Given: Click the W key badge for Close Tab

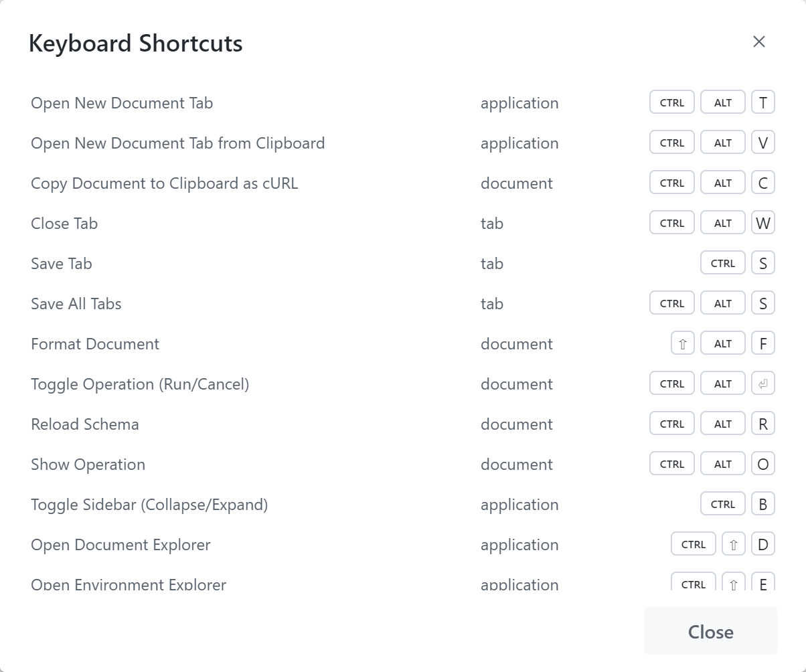Looking at the screenshot, I should click(762, 223).
